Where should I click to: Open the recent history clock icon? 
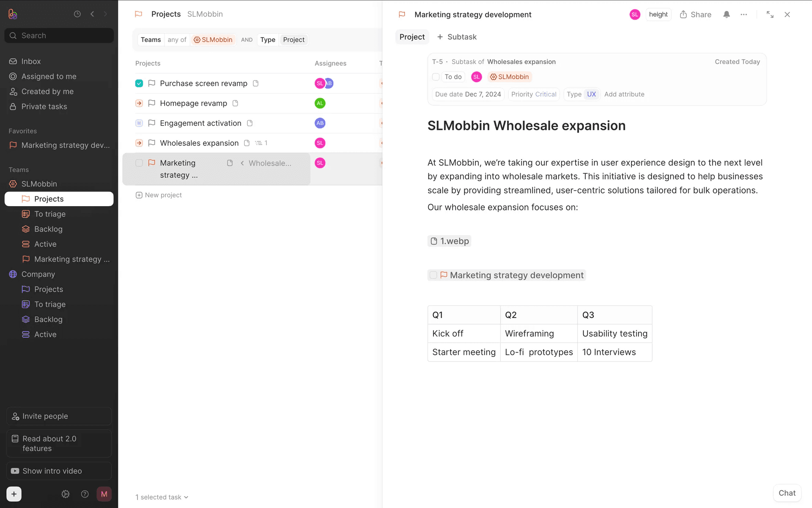tap(77, 14)
